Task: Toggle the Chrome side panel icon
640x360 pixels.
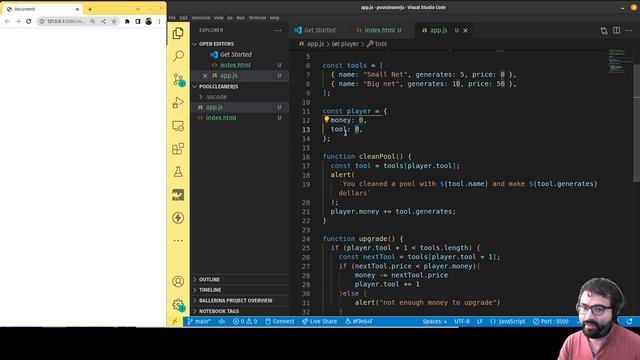Action: point(138,21)
